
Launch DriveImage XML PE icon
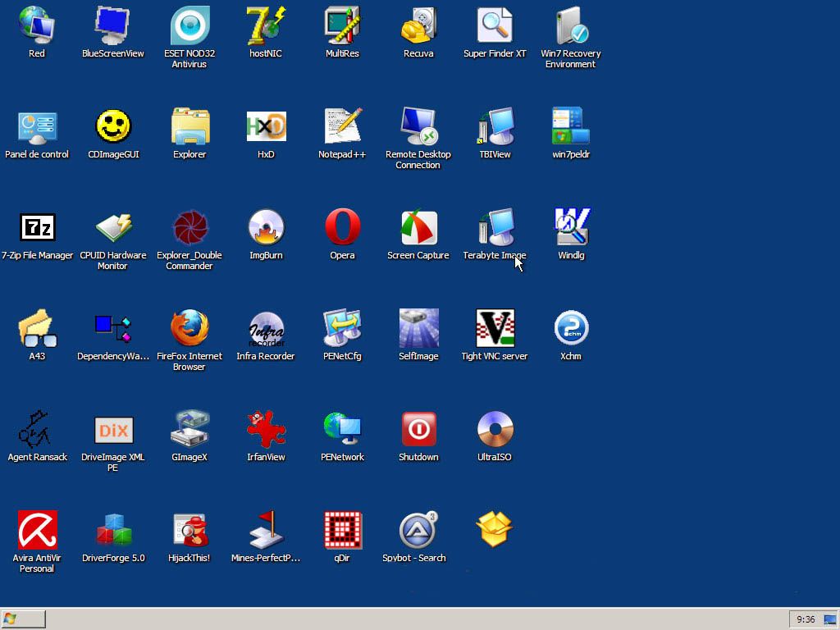112,430
